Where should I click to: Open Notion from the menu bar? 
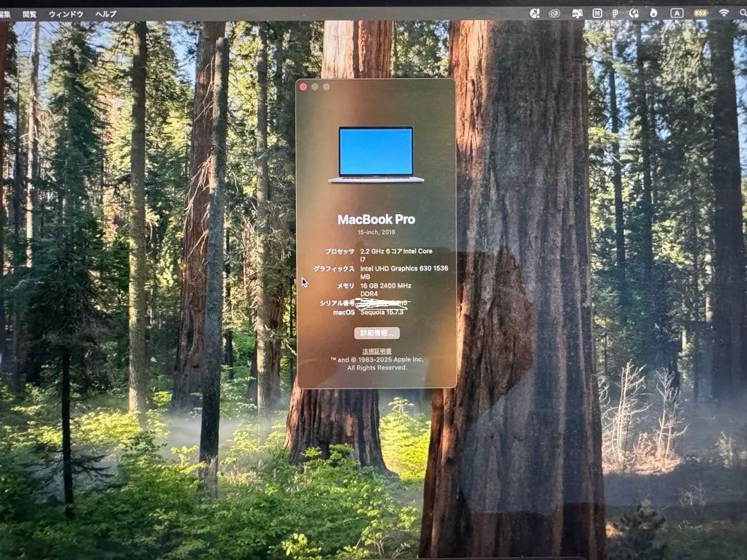coord(597,12)
